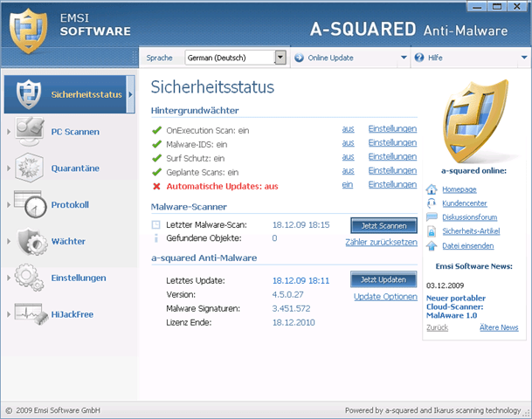Click the Hilfe question mark icon

[419, 58]
